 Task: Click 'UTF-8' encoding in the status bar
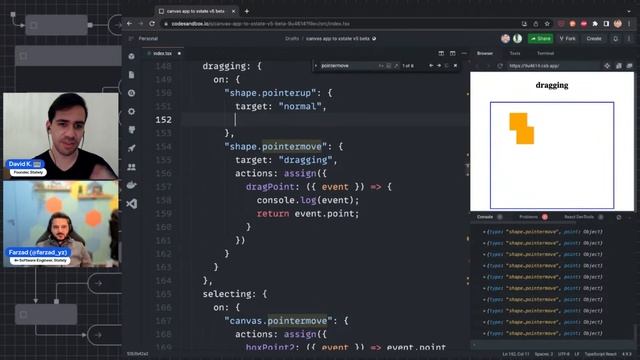pos(564,354)
